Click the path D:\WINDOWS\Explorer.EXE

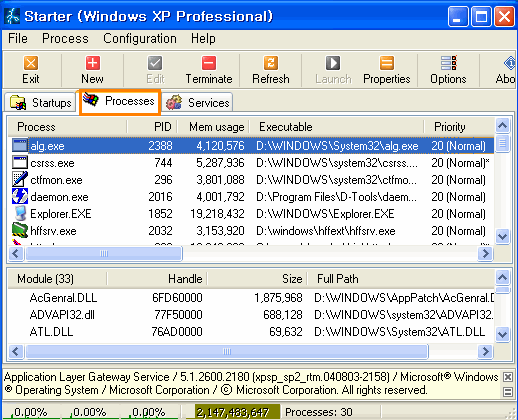pos(325,214)
